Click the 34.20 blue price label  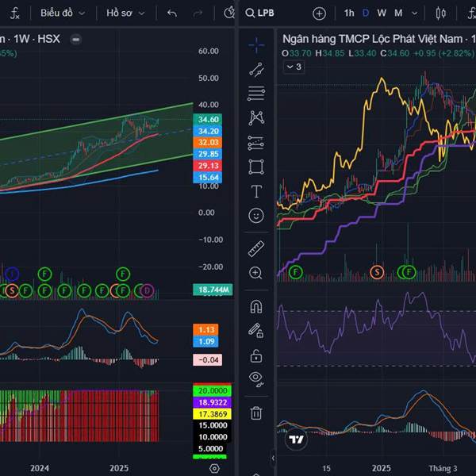pyautogui.click(x=208, y=131)
